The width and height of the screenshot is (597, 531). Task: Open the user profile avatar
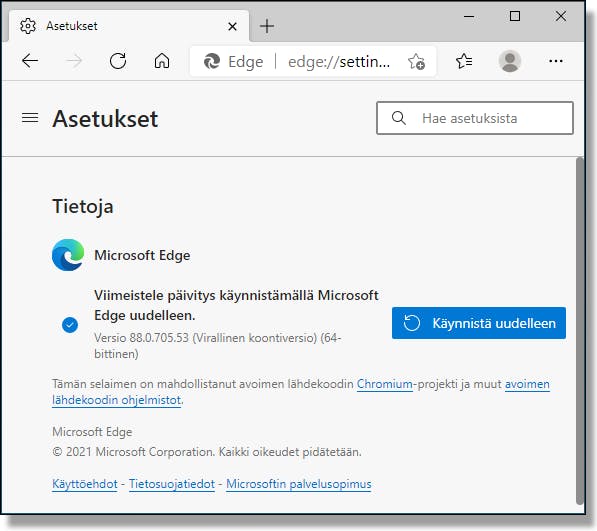click(510, 61)
